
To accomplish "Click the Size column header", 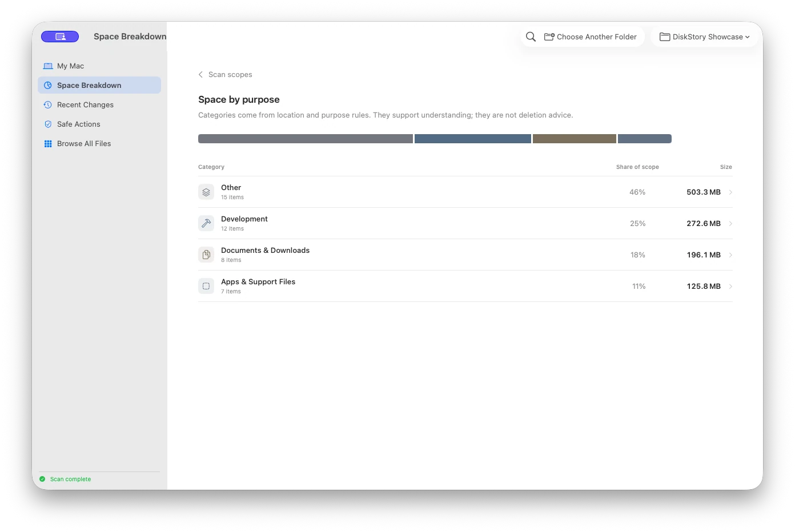I will pos(726,167).
